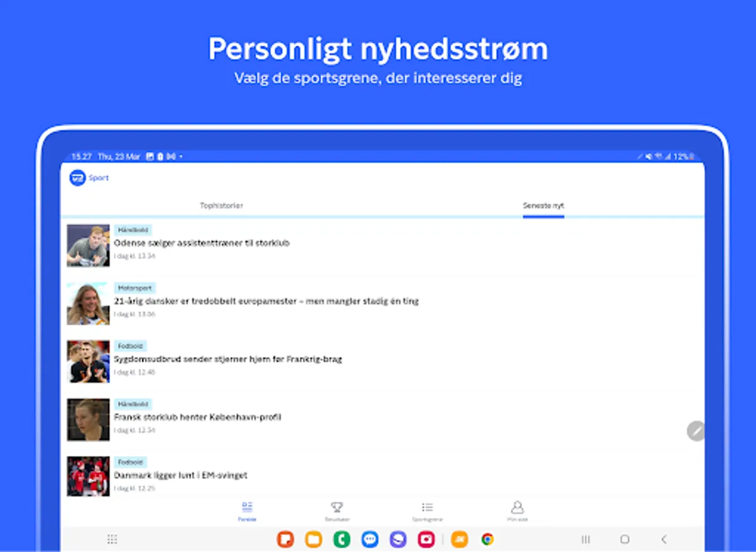Open 'Danmark ligger lunt i EM-svinget' headline
The width and height of the screenshot is (756, 552).
coord(181,475)
